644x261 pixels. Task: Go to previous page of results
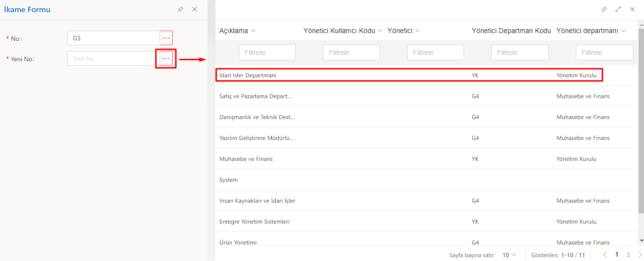(605, 255)
